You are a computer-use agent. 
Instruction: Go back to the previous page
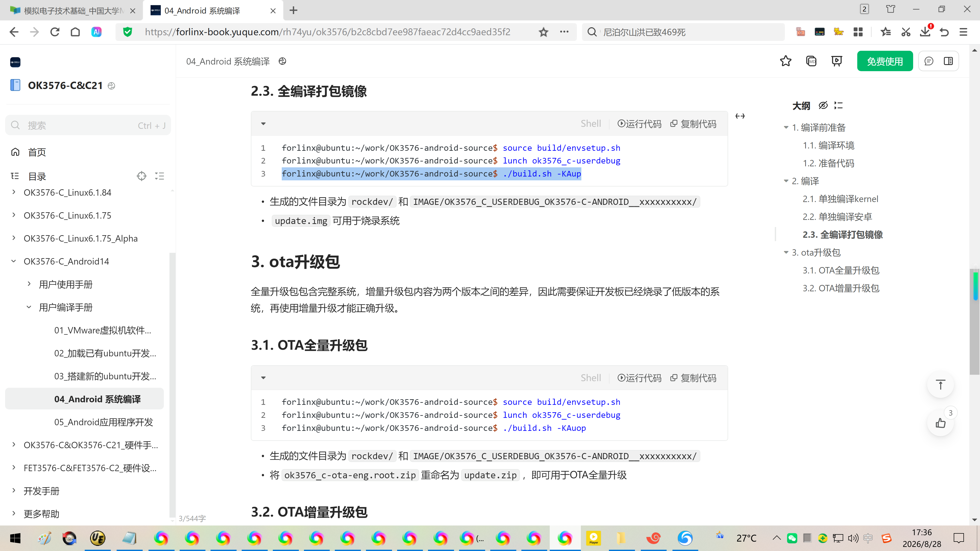coord(14,32)
